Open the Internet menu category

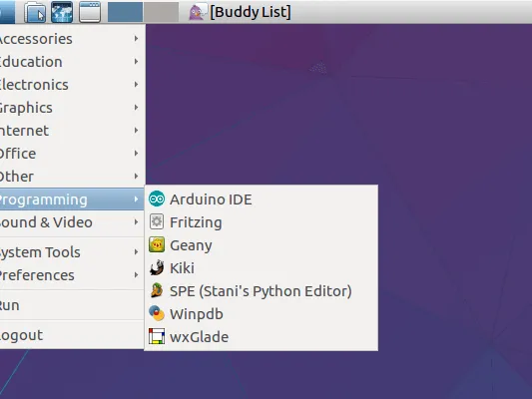pos(72,131)
